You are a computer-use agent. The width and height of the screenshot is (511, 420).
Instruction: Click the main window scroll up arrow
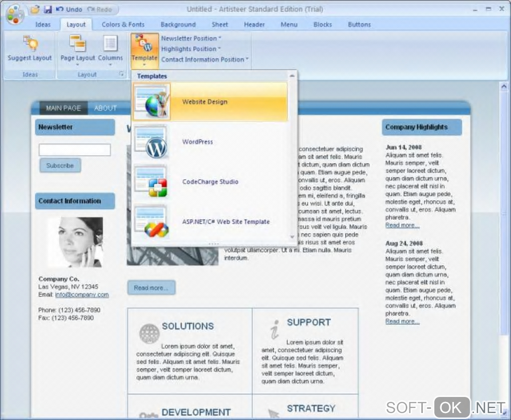(x=504, y=86)
